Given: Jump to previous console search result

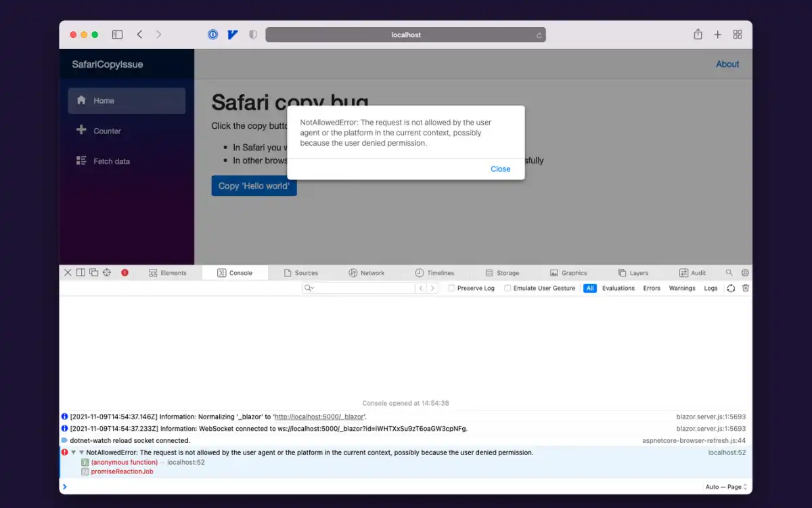Looking at the screenshot, I should (420, 289).
